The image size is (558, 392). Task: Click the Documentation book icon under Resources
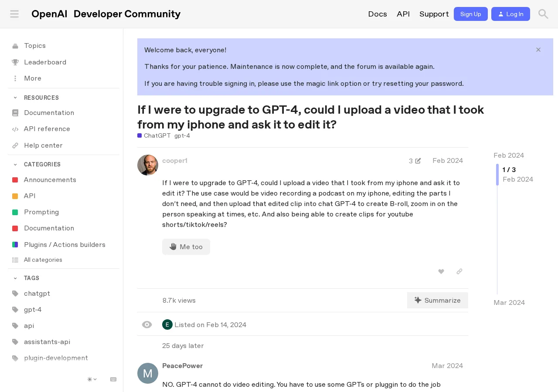coord(15,113)
